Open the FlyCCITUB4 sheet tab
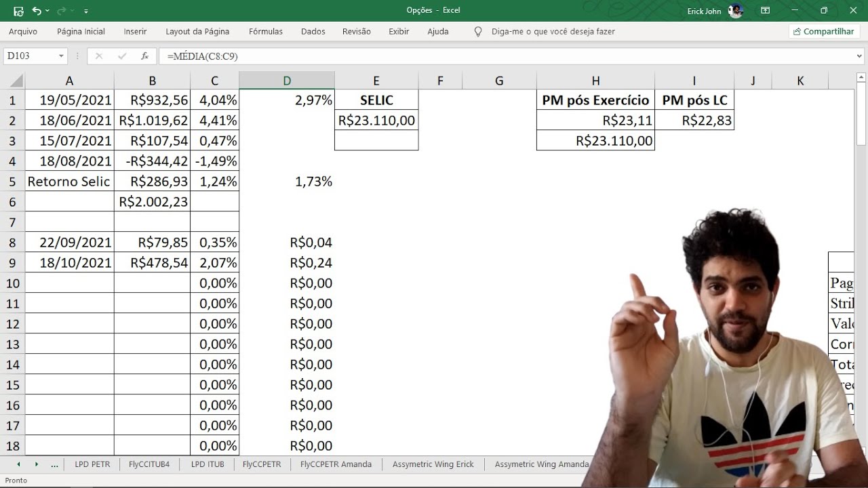This screenshot has height=488, width=868. (x=149, y=464)
